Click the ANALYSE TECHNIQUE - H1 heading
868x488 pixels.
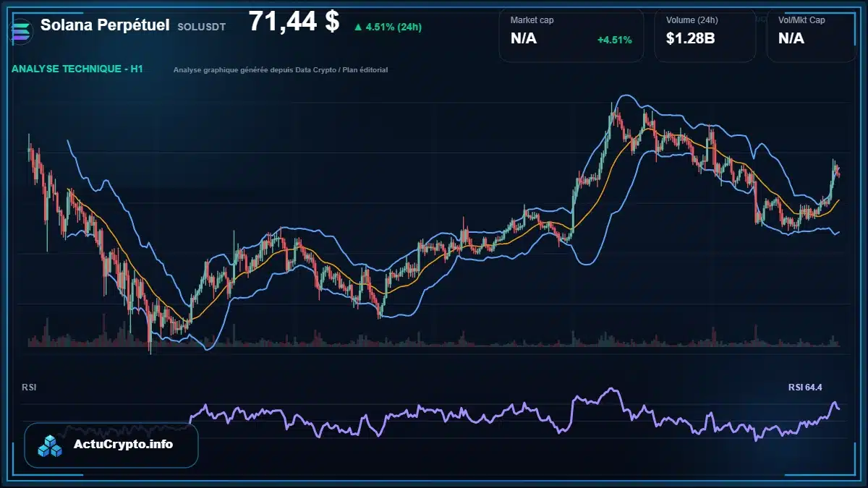click(x=77, y=69)
